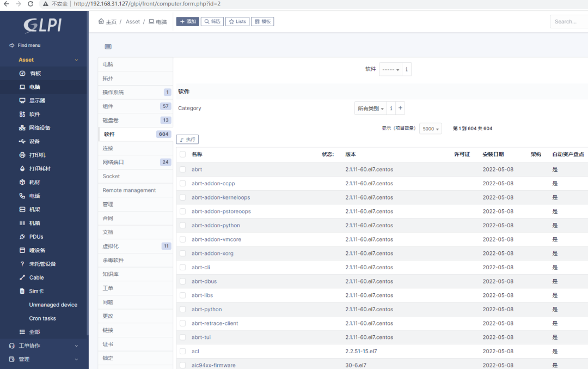Open 未托管设备 in sidebar

(x=42, y=264)
